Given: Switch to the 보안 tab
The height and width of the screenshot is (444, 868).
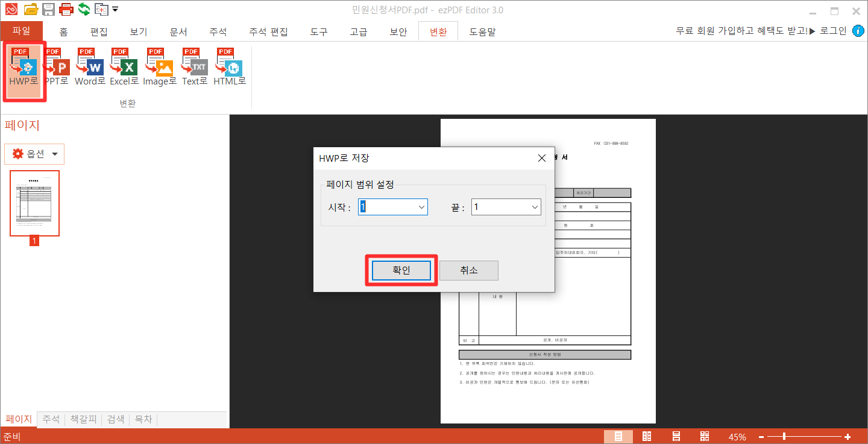Looking at the screenshot, I should click(x=398, y=32).
